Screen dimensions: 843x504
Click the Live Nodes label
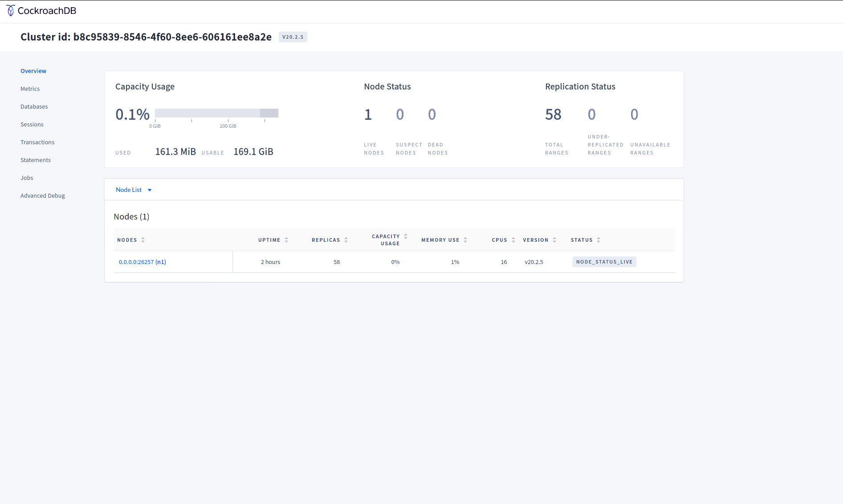point(374,149)
